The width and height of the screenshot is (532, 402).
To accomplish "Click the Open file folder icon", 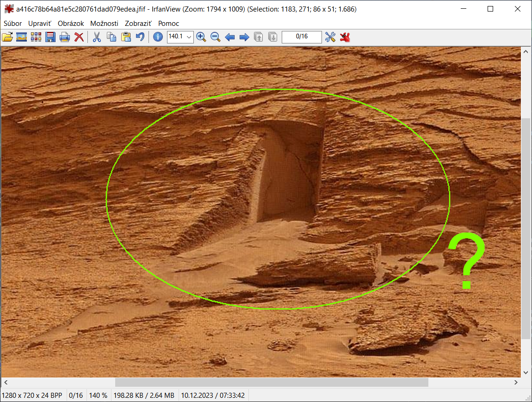I will tap(7, 37).
